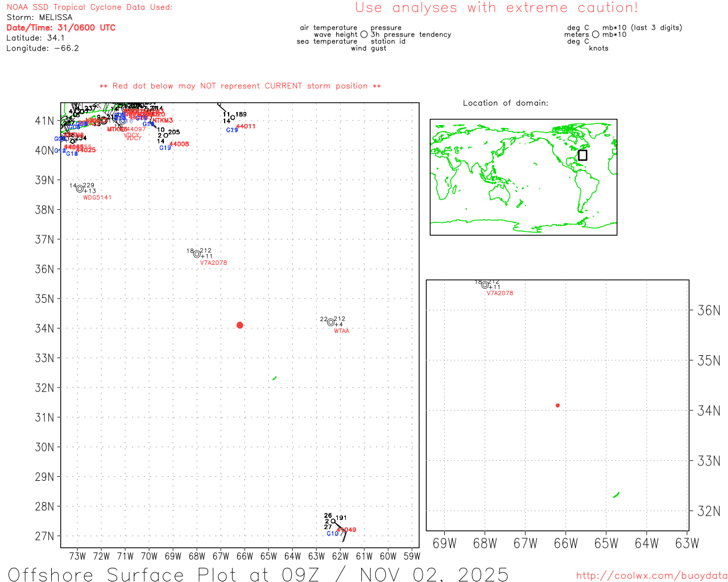Click the 'knots' legend label
Image resolution: width=728 pixels, height=582 pixels.
[599, 48]
